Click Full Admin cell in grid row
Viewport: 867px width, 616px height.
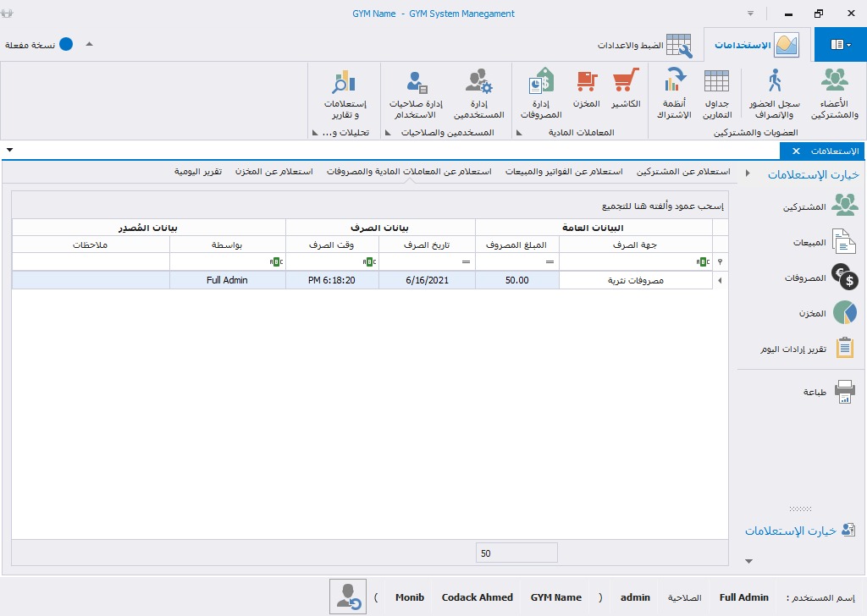pos(227,281)
